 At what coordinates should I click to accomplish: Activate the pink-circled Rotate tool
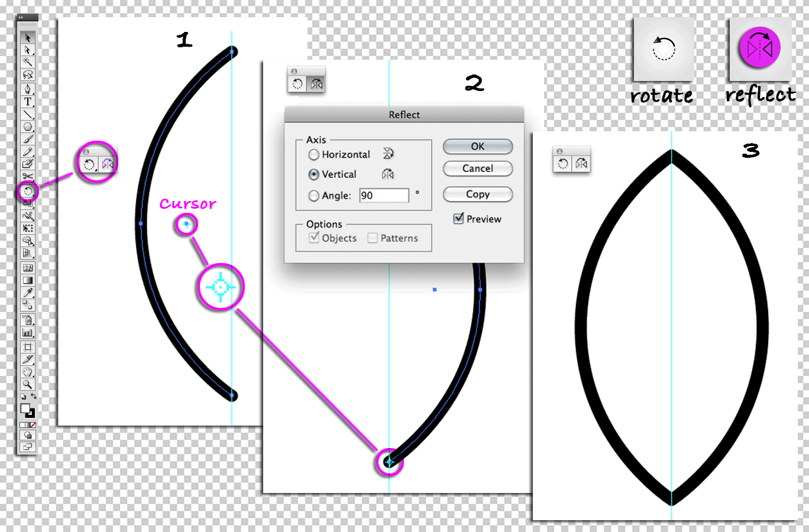(x=27, y=191)
